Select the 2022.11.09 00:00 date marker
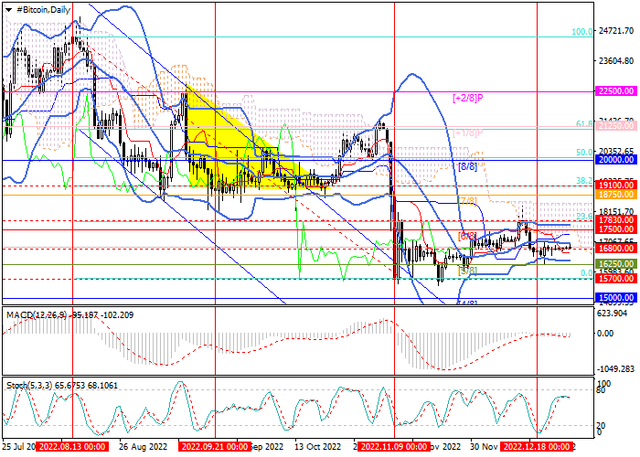This screenshot has height=457, width=640. (x=394, y=446)
